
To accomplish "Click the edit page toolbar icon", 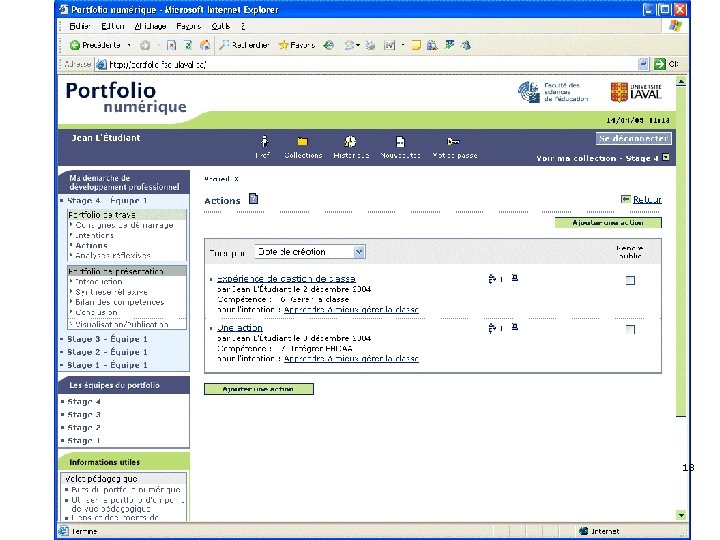I will tap(389, 45).
